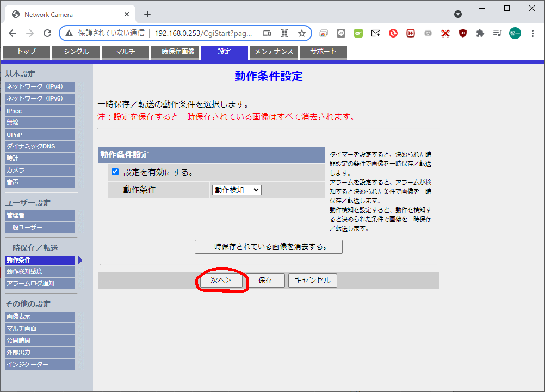
Task: Open the Extensions puzzle piece menu
Action: tap(480, 33)
